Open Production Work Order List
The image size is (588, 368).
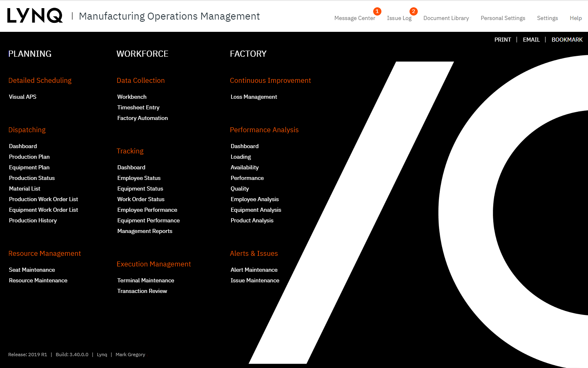(x=43, y=199)
